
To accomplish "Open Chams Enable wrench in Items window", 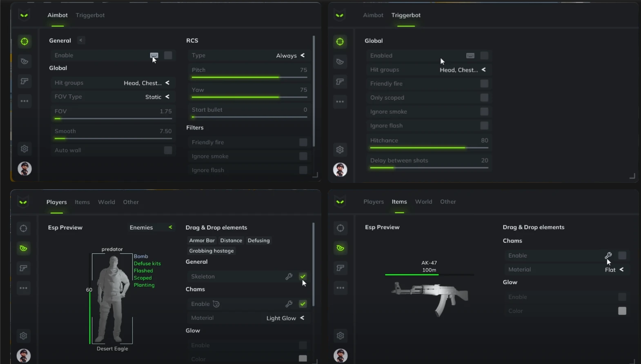I will [x=608, y=255].
